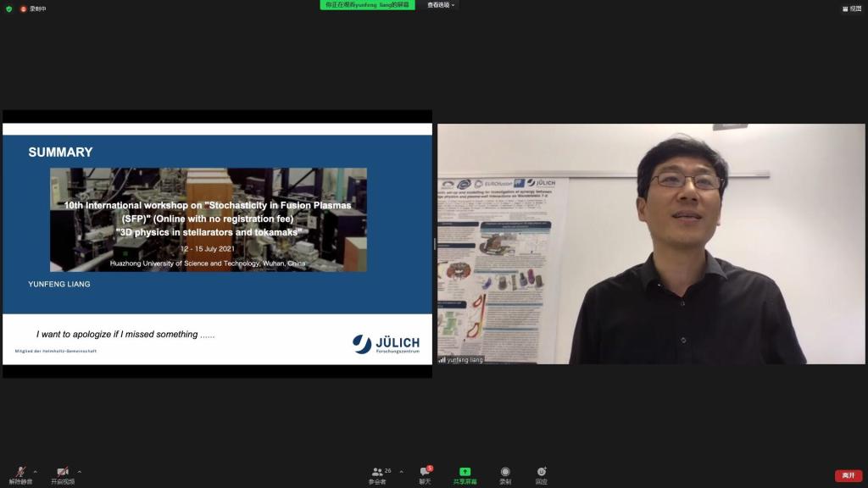
Task: Click the green encryption shield icon
Action: pos(9,8)
